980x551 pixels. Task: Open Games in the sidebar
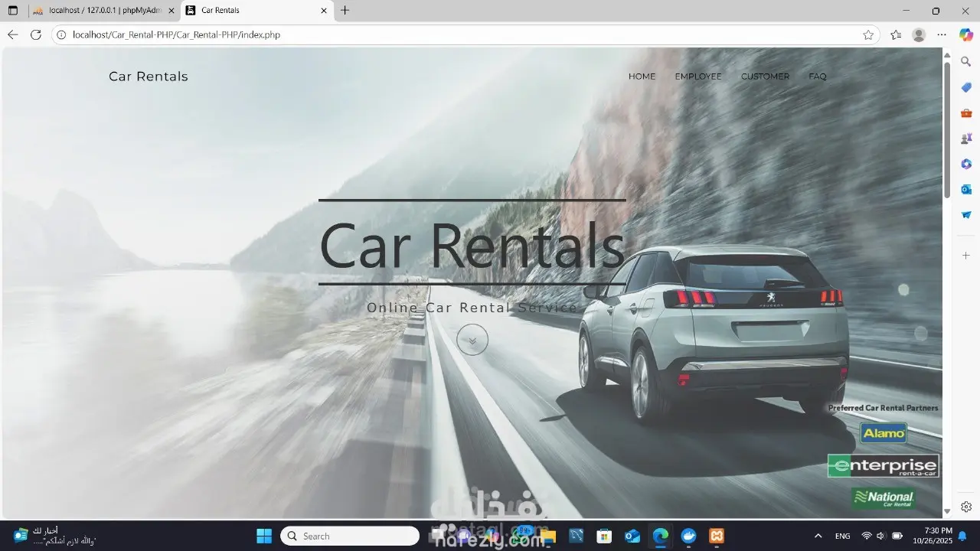click(966, 139)
